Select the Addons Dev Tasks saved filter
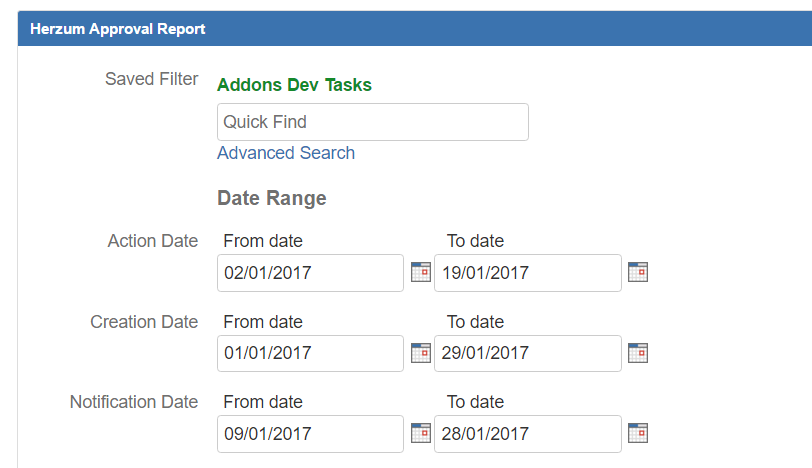812x468 pixels. coord(294,85)
